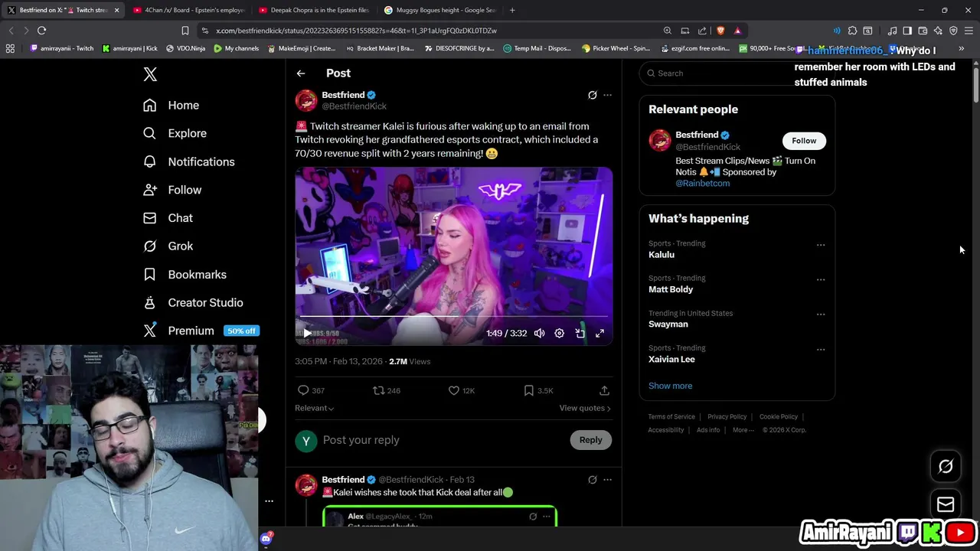The height and width of the screenshot is (551, 980).
Task: Click the X logo in the sidebar
Action: (x=150, y=74)
